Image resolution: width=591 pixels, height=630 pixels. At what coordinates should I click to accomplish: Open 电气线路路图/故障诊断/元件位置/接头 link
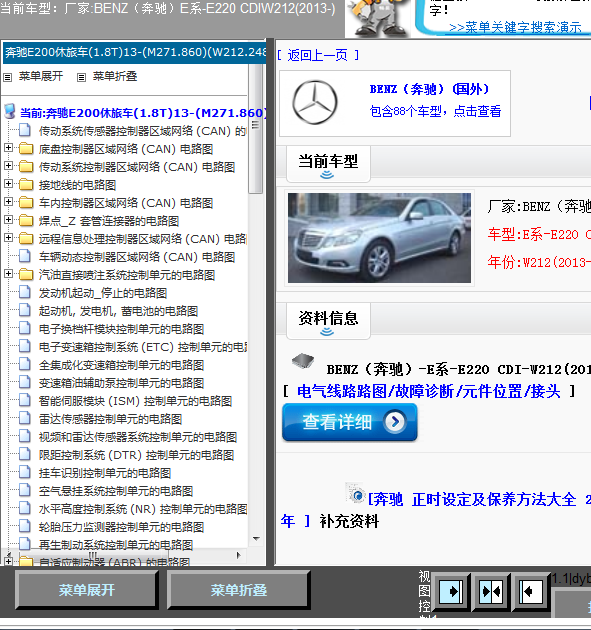(x=429, y=391)
